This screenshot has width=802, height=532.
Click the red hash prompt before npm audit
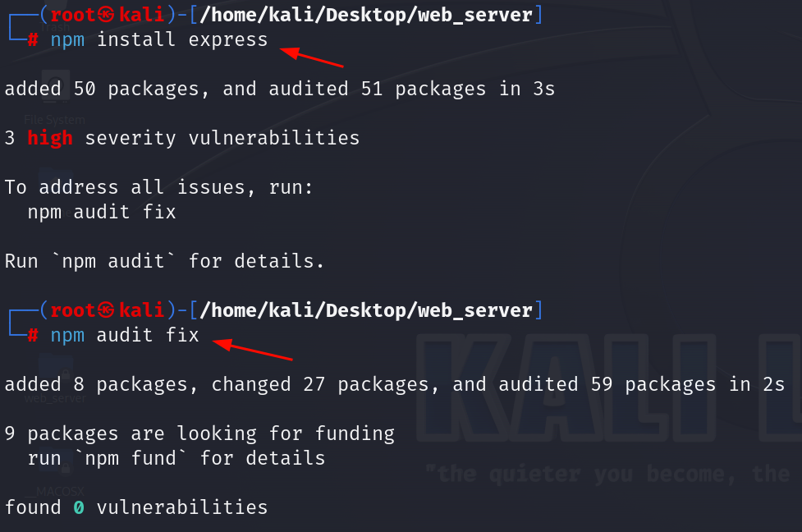coord(33,335)
